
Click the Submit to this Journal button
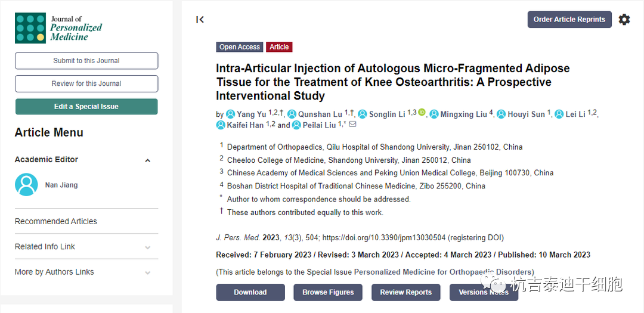(86, 61)
